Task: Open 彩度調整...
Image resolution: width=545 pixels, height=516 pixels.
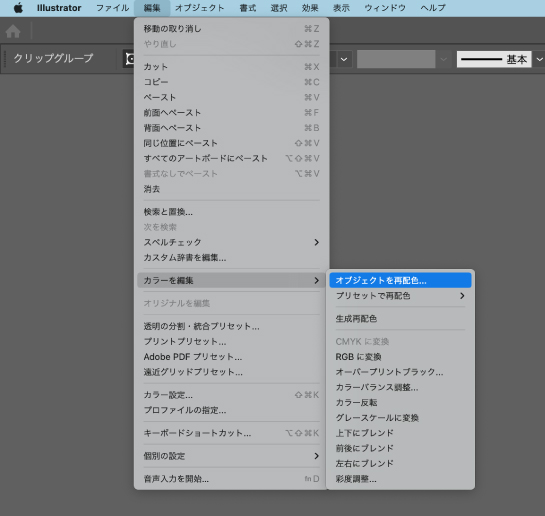Action: 400,479
